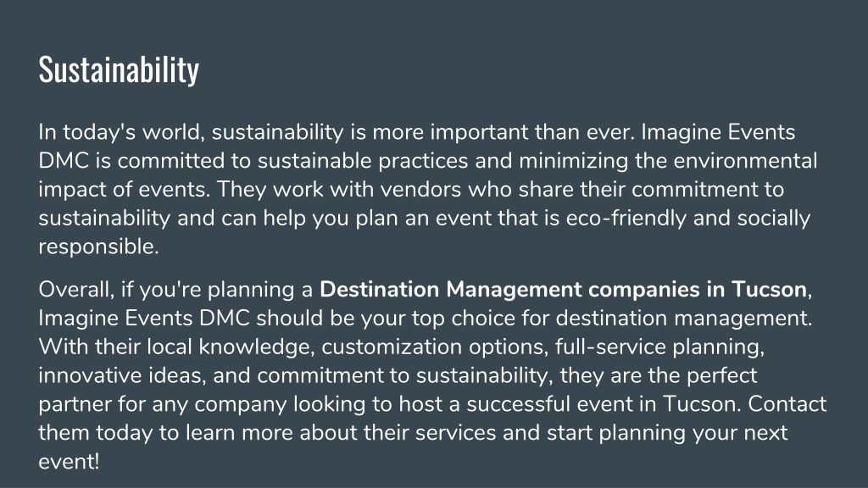Click the Sustainability slide heading
Image resolution: width=868 pixels, height=488 pixels.
[119, 70]
